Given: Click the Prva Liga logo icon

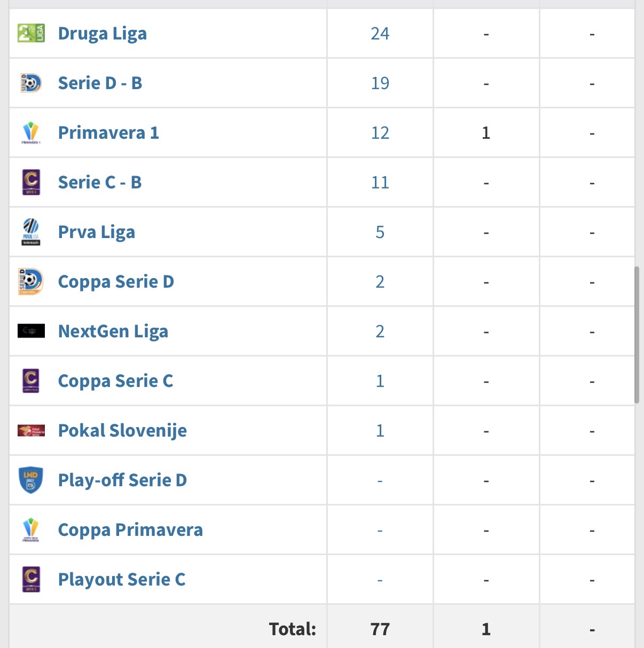Looking at the screenshot, I should [31, 232].
